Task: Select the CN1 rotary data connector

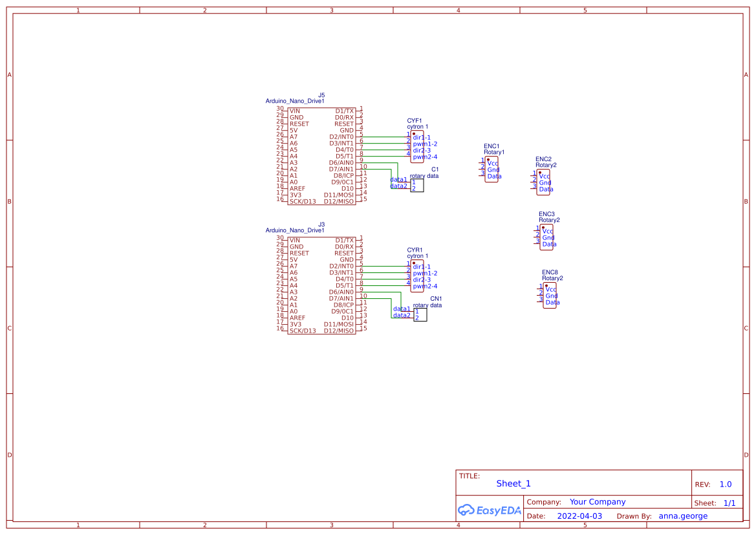Action: point(419,314)
